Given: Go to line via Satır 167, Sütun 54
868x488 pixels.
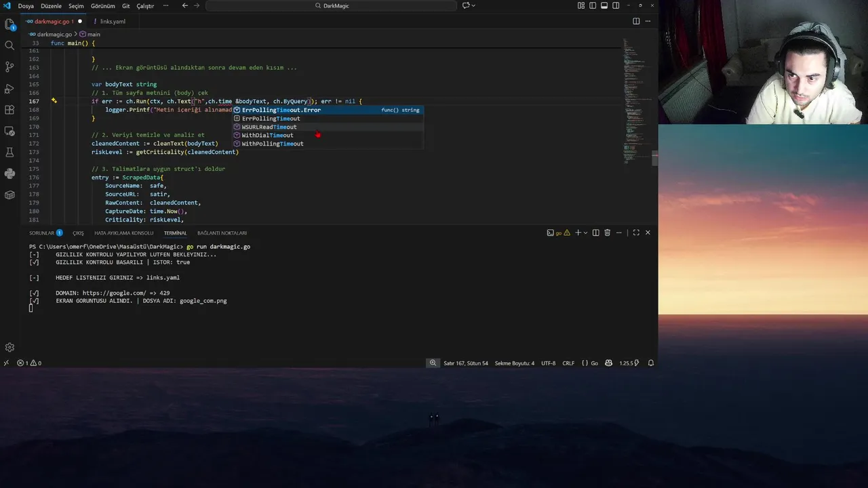Looking at the screenshot, I should 465,363.
